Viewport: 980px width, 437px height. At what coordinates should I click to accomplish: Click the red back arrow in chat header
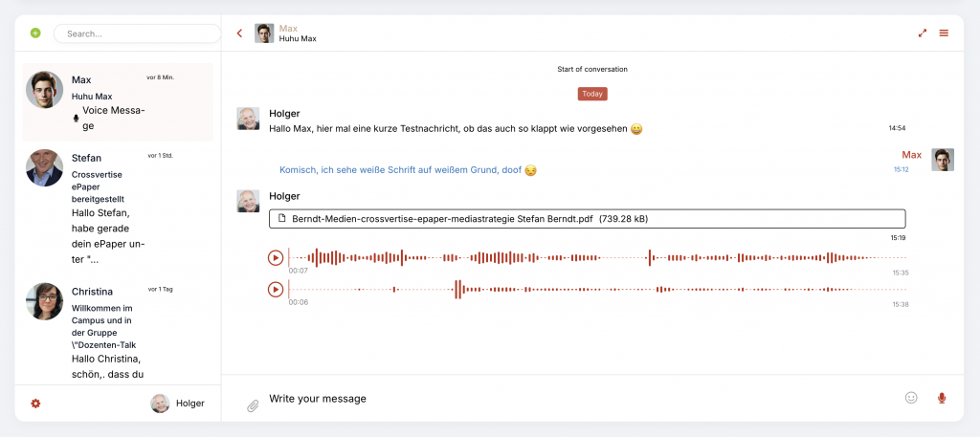click(x=239, y=33)
